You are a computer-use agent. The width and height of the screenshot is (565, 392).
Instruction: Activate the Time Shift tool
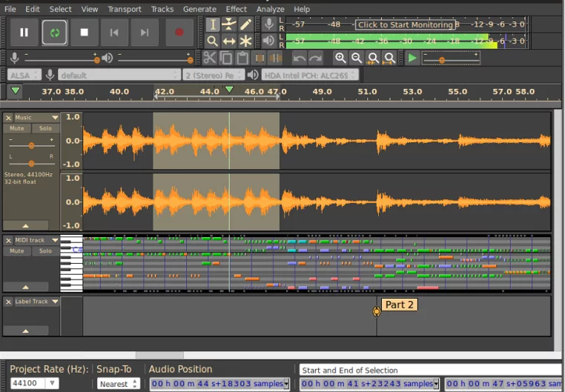(x=229, y=41)
